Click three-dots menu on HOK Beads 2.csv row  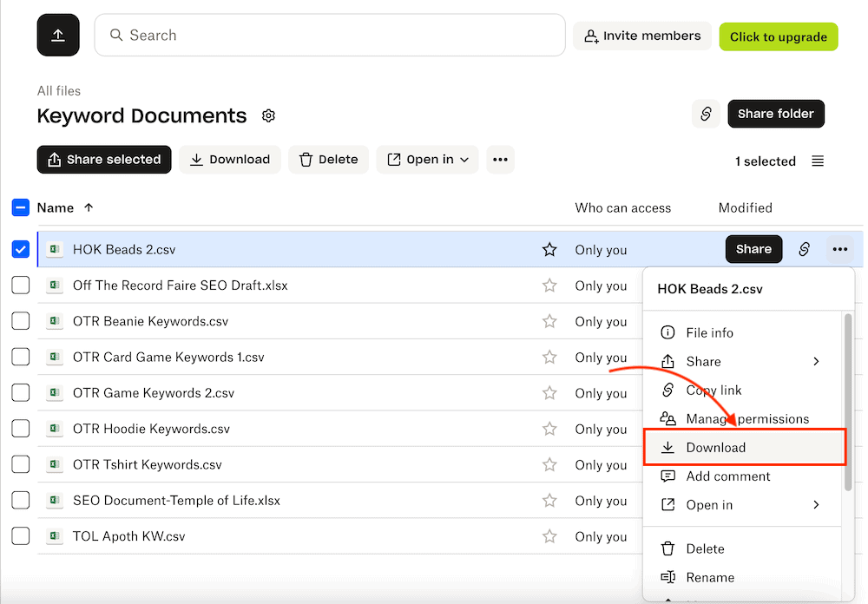coord(839,249)
